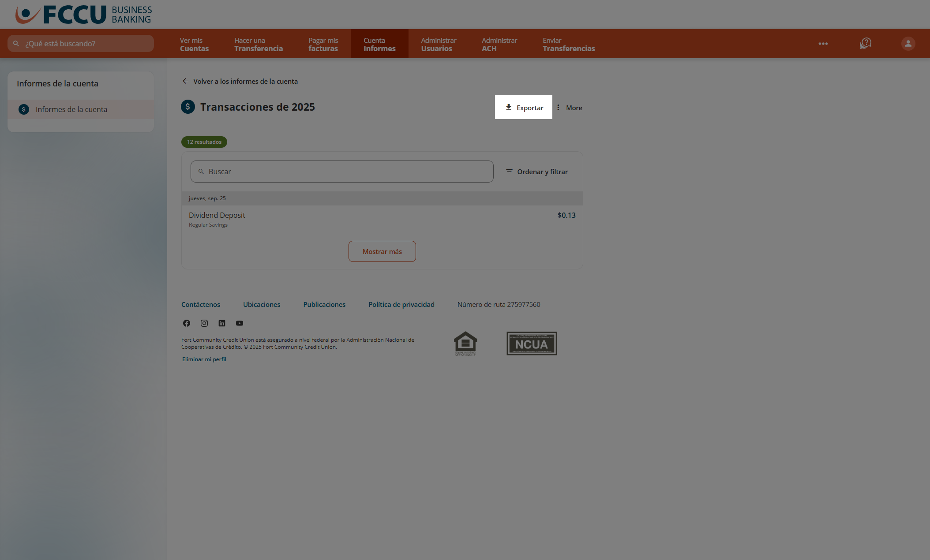Open the Instagram icon in the footer
The width and height of the screenshot is (930, 560).
click(204, 323)
